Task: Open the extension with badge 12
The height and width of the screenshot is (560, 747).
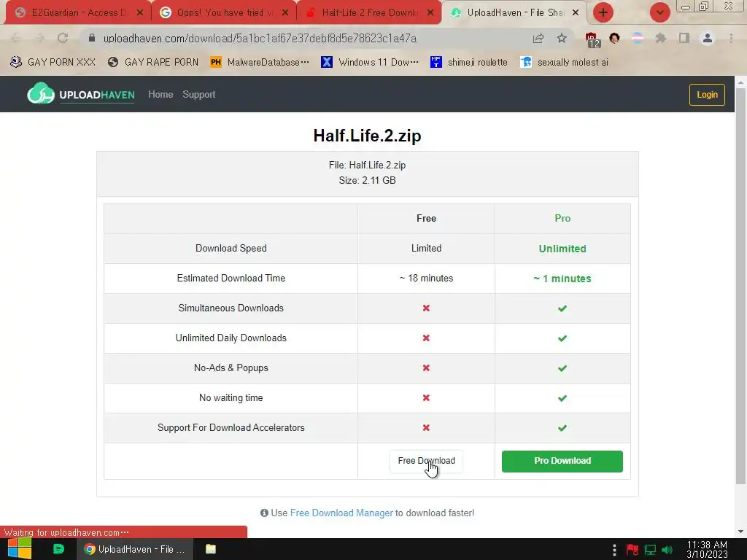Action: (x=592, y=39)
